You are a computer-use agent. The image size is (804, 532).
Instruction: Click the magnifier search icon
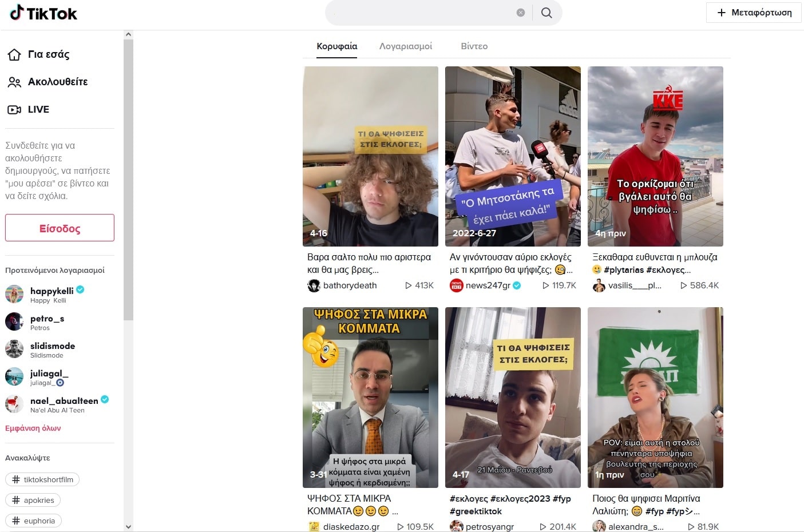click(x=546, y=13)
